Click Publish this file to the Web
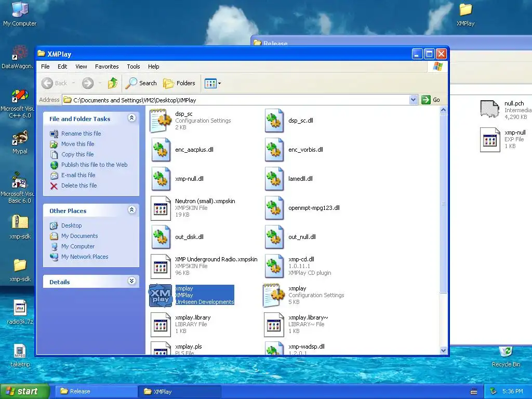532x399 pixels. point(95,165)
